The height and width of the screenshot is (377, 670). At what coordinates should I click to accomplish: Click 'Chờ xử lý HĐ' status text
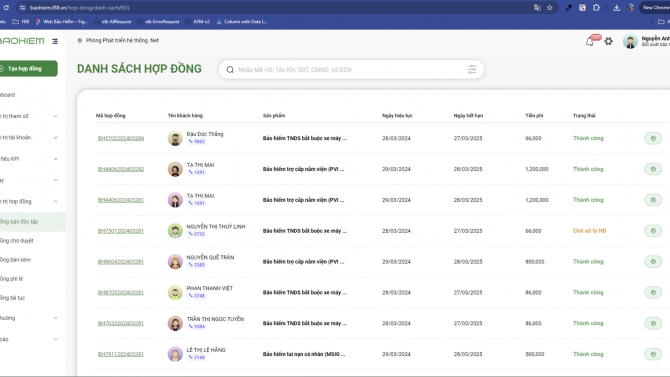[589, 231]
